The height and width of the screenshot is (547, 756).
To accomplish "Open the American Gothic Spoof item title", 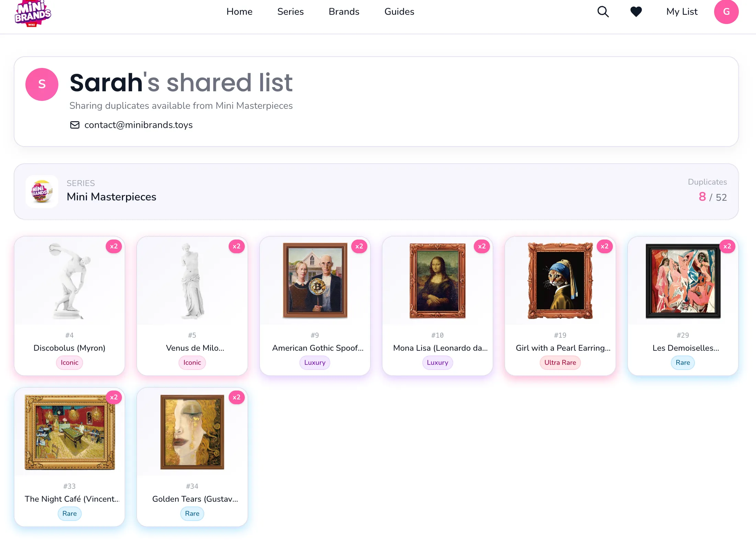I will 318,348.
